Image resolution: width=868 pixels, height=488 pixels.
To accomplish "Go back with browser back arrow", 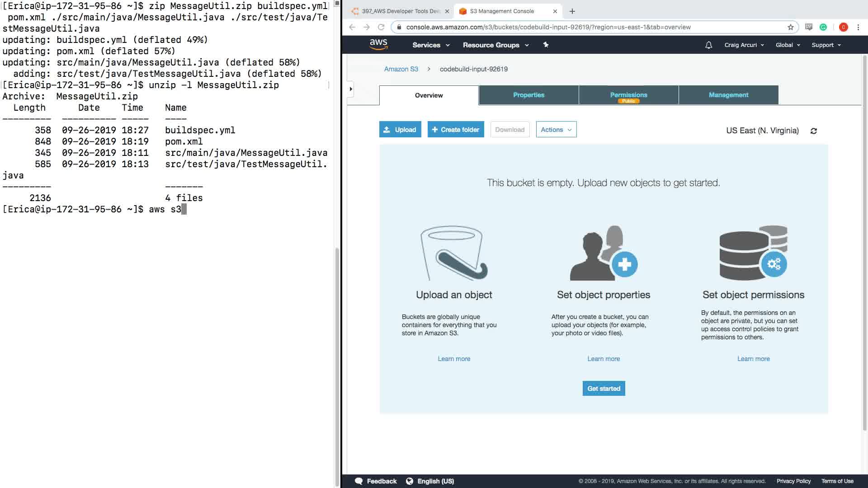I will pos(352,27).
